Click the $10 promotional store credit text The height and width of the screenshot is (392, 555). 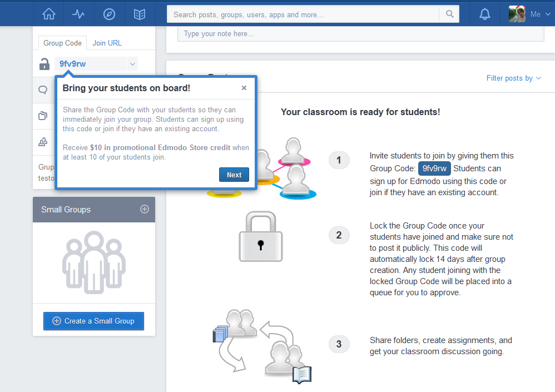[x=160, y=147]
